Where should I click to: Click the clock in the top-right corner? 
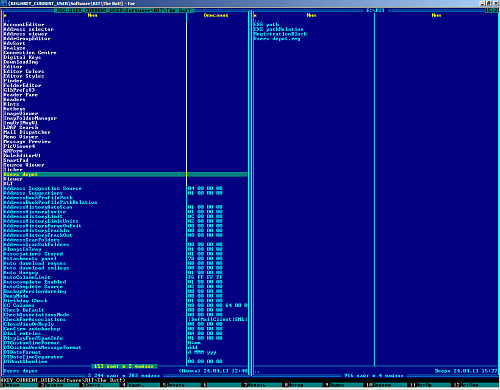pyautogui.click(x=492, y=11)
